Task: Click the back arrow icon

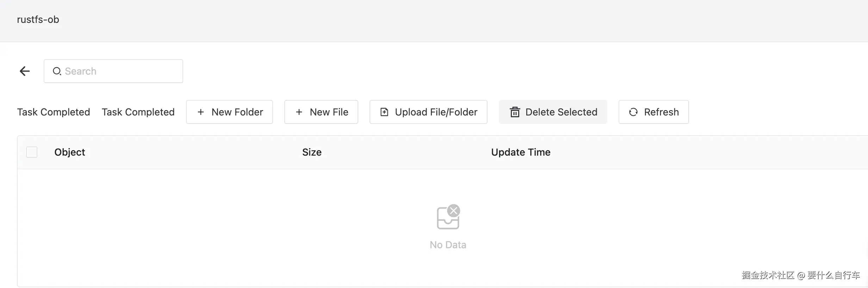Action: (x=25, y=71)
